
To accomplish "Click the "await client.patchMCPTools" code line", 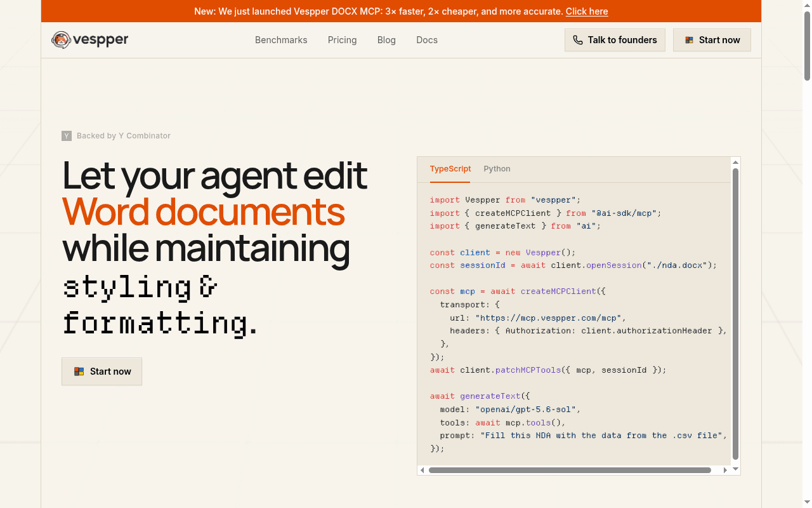I will click(x=548, y=370).
